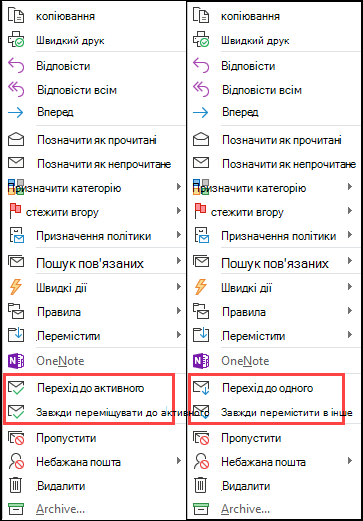Click green Archive box icon in left menu
Screen dimensions: 363x521
click(16, 509)
